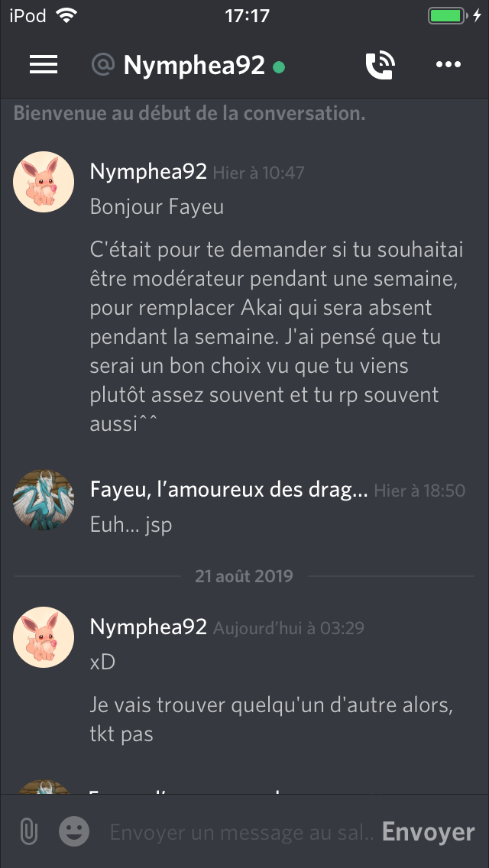Tap the 'Euh... jsp' message
Viewport: 489px width, 868px height.
coord(131,525)
